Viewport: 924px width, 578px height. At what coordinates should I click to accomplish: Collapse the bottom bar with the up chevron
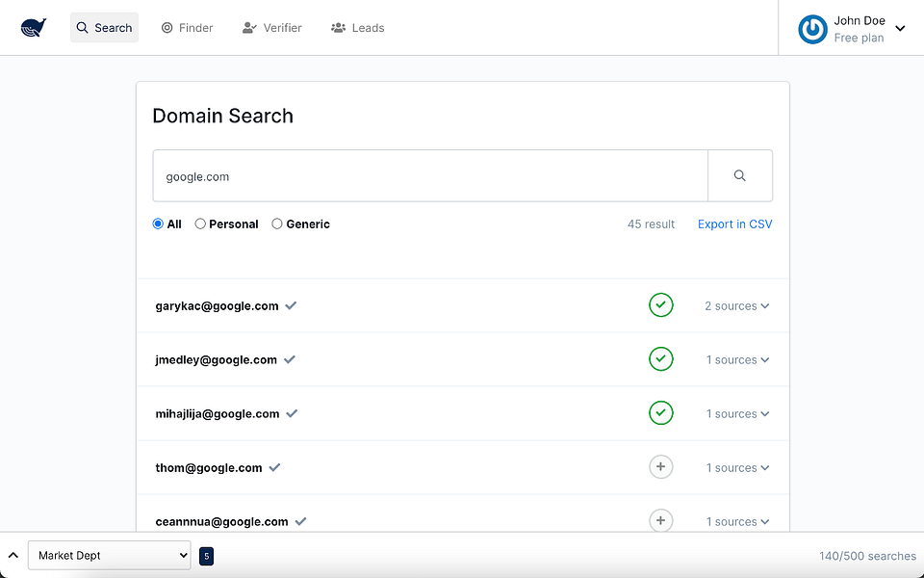click(13, 555)
